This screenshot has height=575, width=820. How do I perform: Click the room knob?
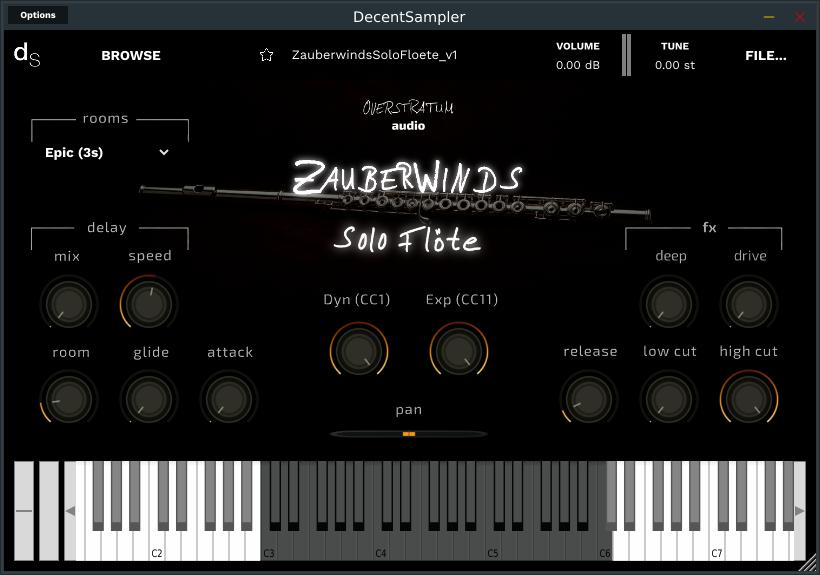coord(69,399)
